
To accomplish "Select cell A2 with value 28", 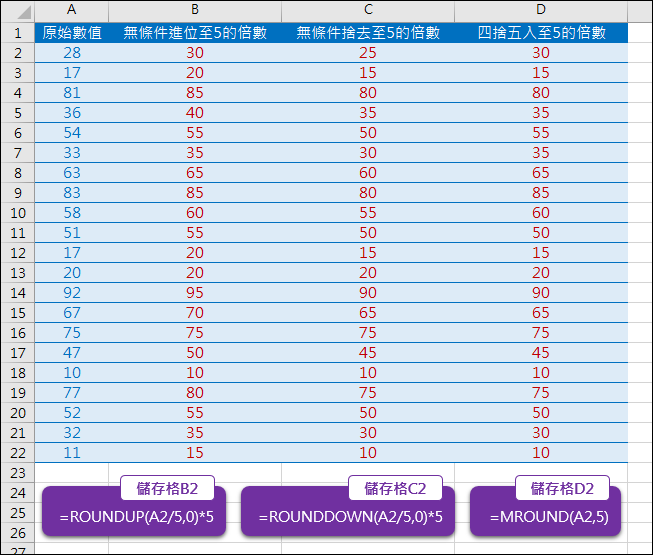I will click(72, 53).
